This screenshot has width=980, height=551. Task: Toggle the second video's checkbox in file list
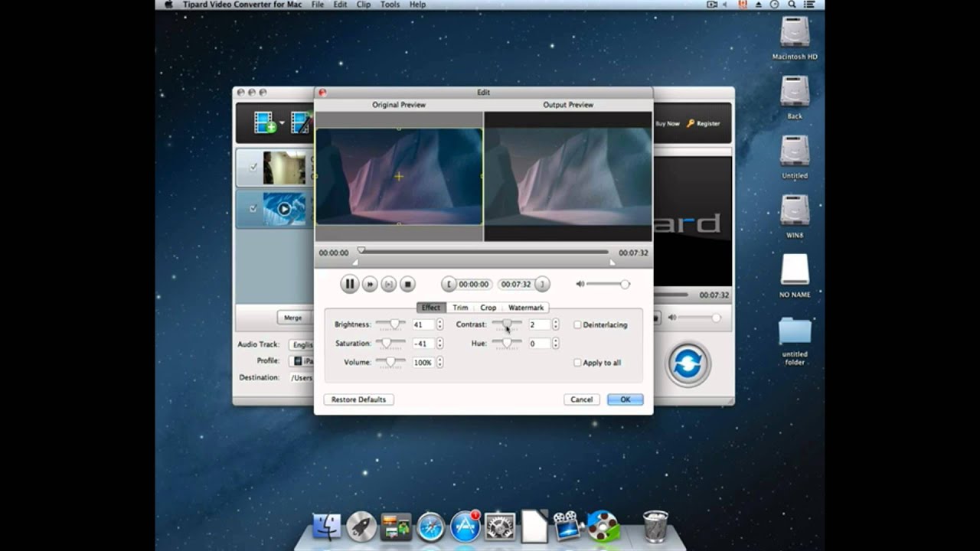click(253, 208)
